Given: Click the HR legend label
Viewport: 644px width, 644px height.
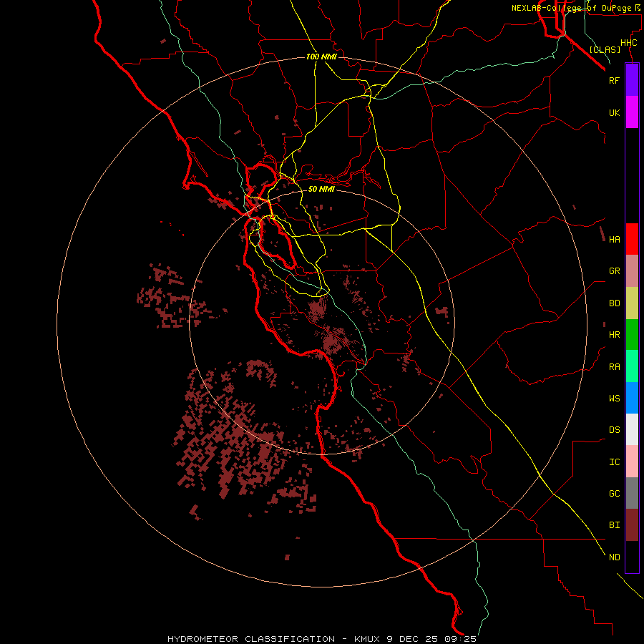Looking at the screenshot, I should (614, 335).
